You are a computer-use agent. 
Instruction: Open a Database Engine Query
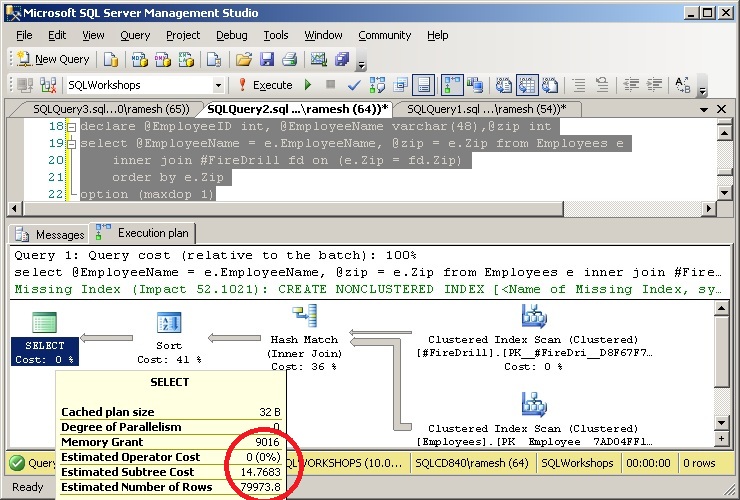point(111,59)
